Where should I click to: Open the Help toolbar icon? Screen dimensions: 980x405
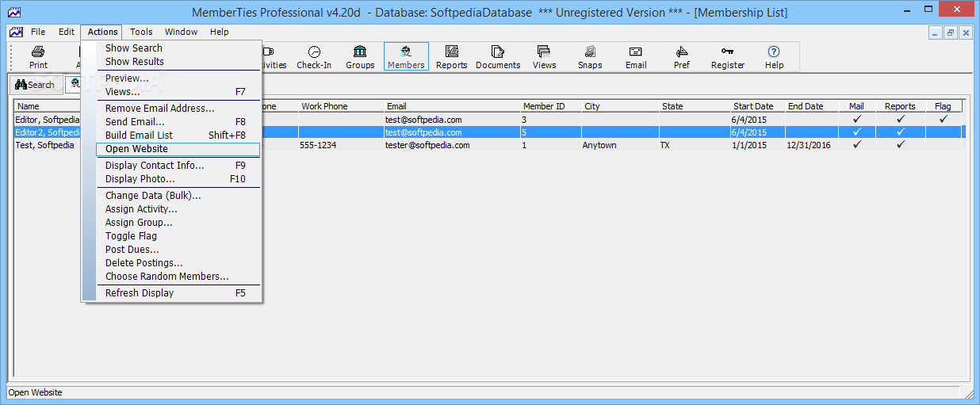pyautogui.click(x=774, y=57)
